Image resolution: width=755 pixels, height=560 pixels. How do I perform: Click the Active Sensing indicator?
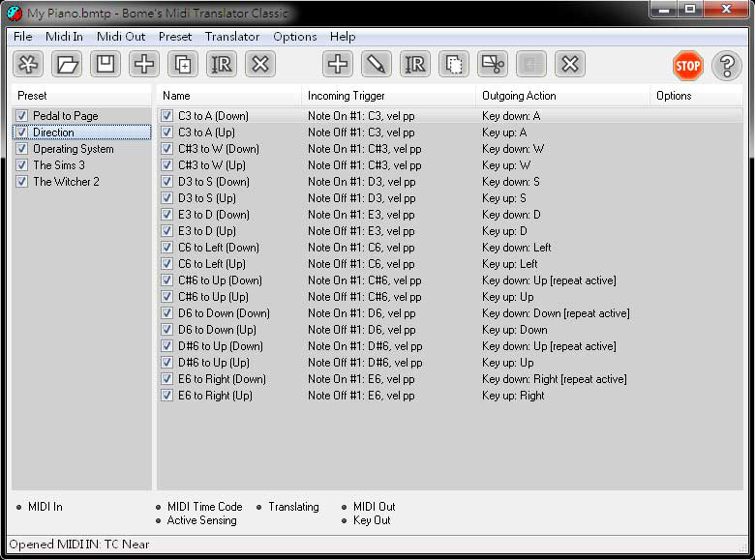point(196,520)
